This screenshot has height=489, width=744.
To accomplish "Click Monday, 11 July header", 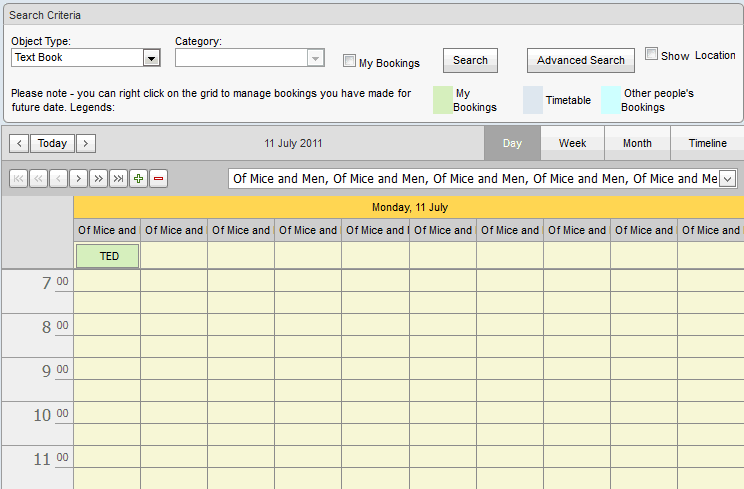I will pyautogui.click(x=409, y=207).
